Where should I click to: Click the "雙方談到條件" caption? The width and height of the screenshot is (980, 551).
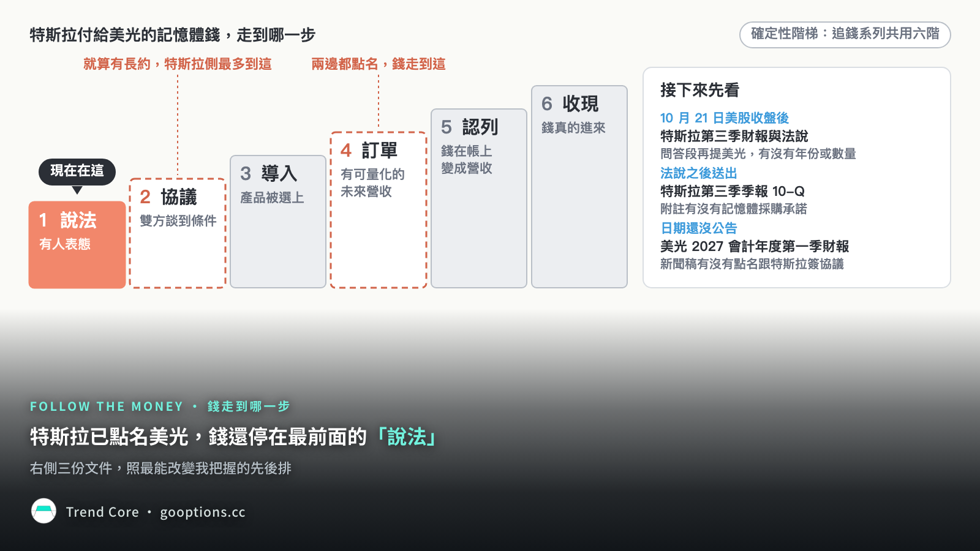[x=178, y=221]
